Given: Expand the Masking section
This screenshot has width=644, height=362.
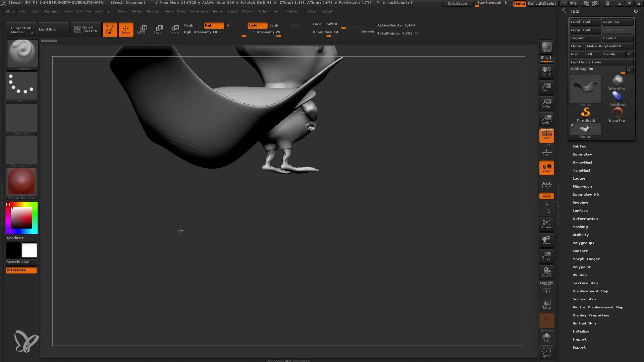Looking at the screenshot, I should [x=580, y=227].
